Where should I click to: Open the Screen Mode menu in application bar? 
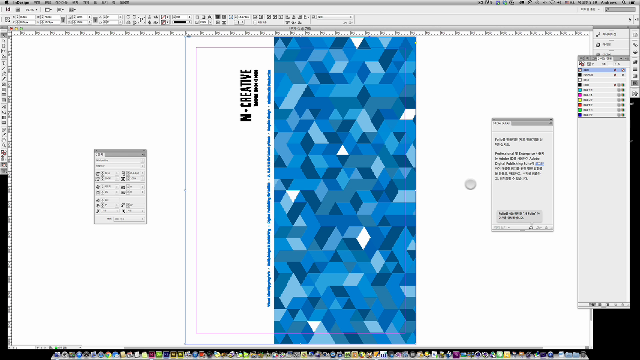tap(61, 9)
